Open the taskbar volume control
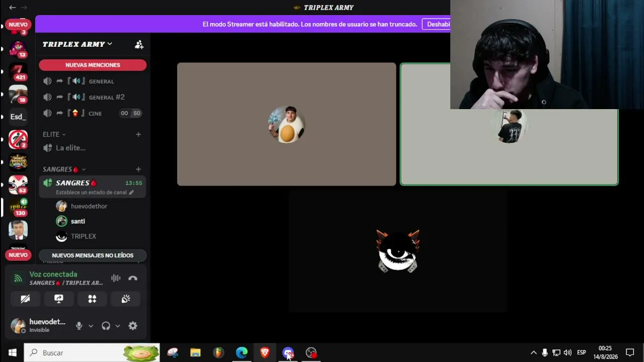This screenshot has width=644, height=362. (568, 353)
